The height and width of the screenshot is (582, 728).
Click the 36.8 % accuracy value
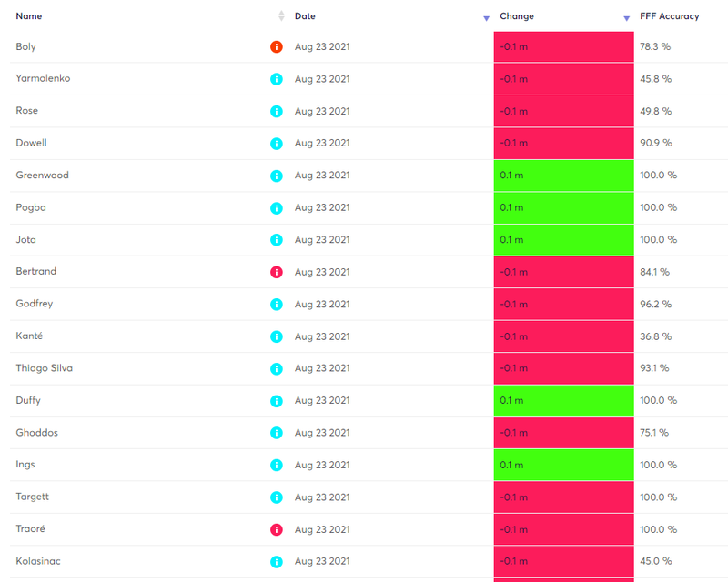coord(655,336)
